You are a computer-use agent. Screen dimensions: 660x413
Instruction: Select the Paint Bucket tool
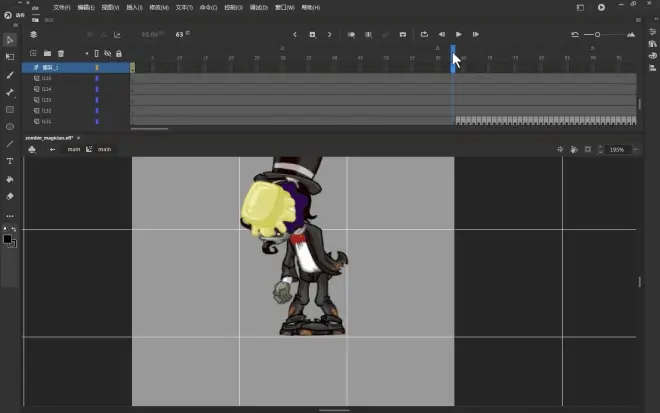[10, 179]
